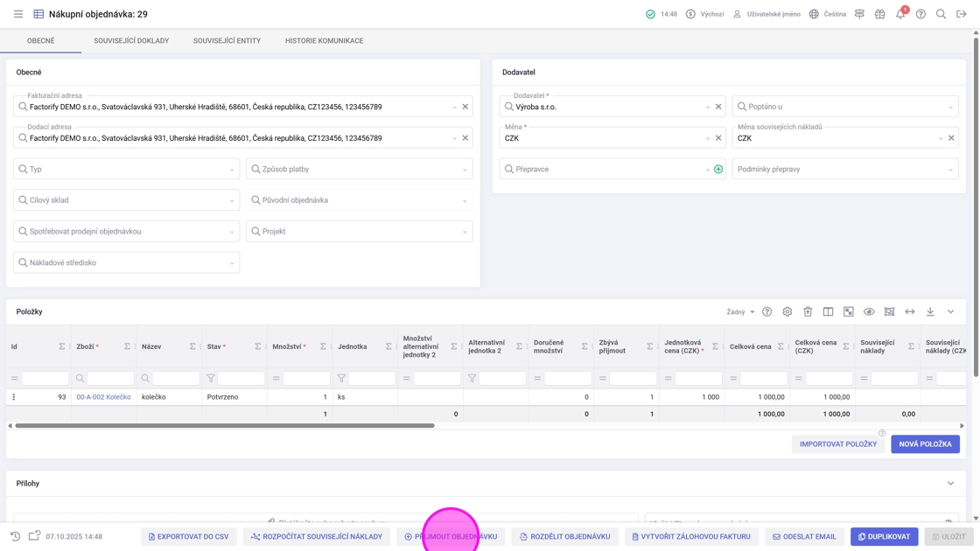Open Výchozí pricing selector in header
This screenshot has width=980, height=551.
704,14
